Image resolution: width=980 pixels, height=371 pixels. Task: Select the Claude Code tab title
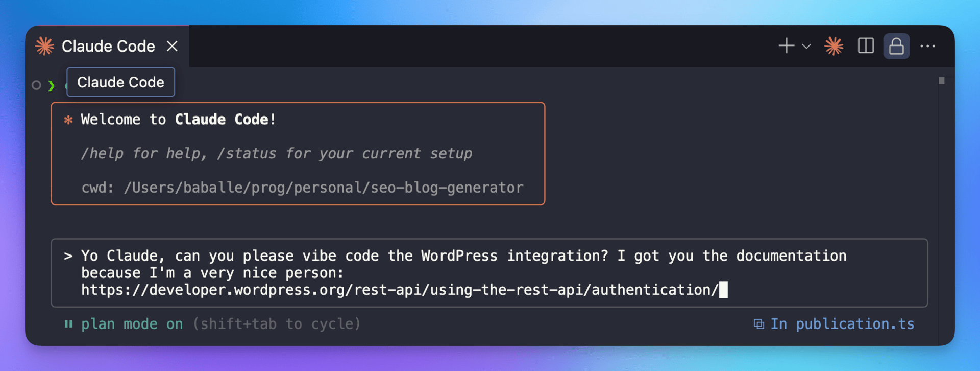(108, 47)
